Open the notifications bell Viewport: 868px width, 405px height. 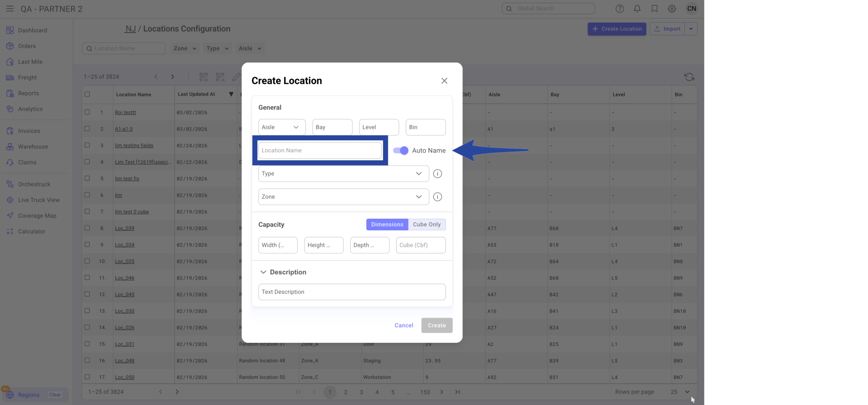[x=637, y=9]
